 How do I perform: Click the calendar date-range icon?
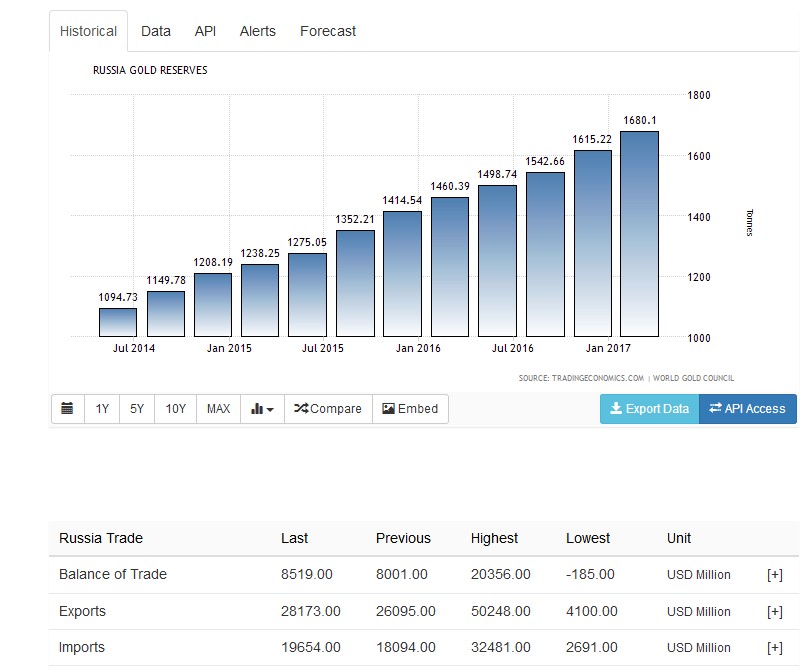67,409
